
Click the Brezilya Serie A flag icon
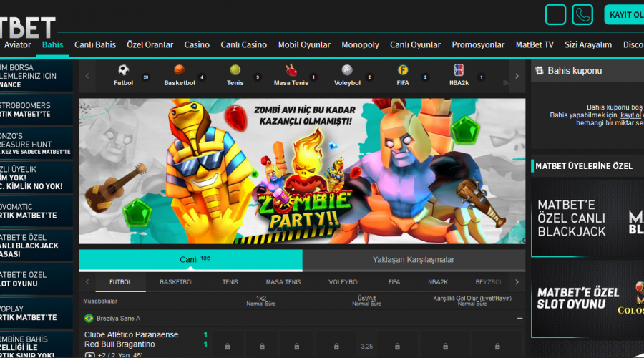click(x=89, y=318)
